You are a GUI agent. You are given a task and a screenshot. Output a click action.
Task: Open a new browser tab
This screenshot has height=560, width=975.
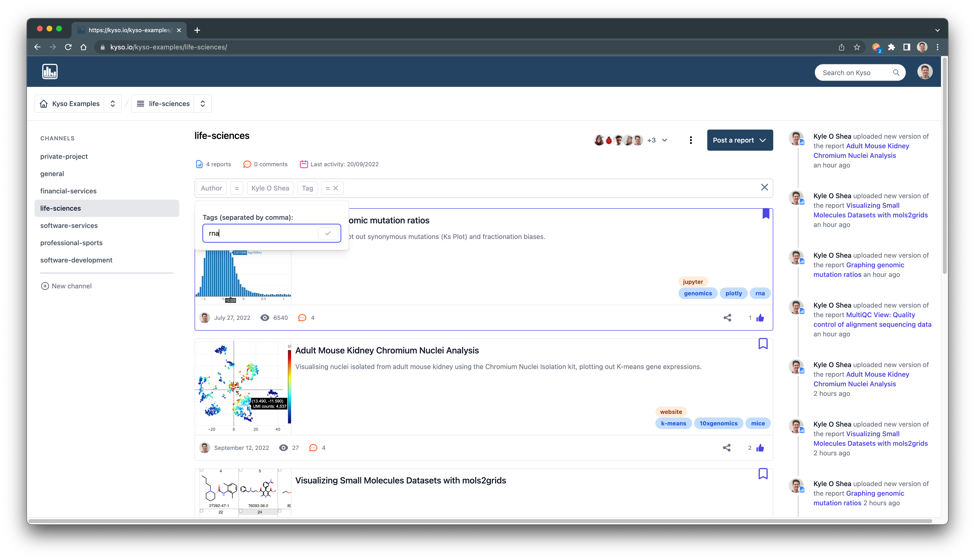point(197,30)
